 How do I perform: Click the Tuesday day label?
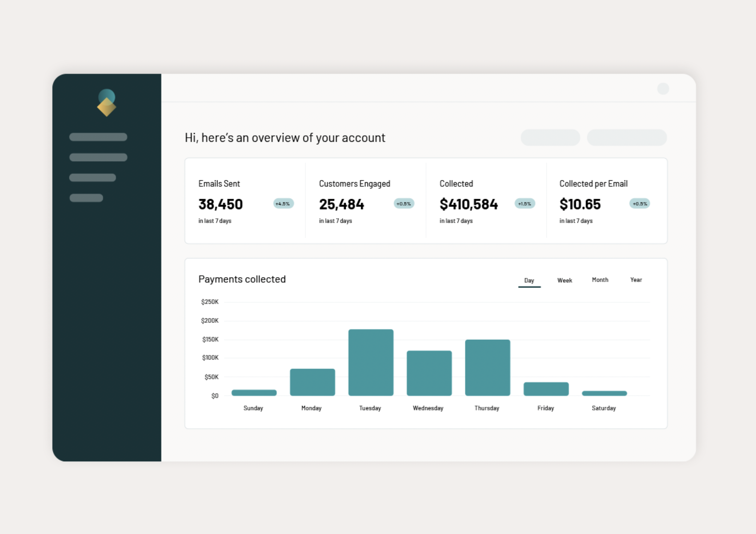click(x=370, y=408)
